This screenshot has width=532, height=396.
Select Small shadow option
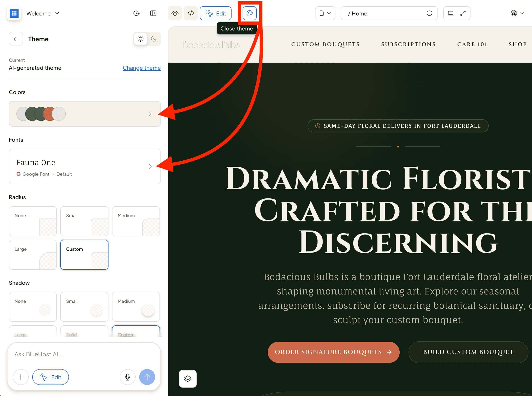[x=84, y=307]
